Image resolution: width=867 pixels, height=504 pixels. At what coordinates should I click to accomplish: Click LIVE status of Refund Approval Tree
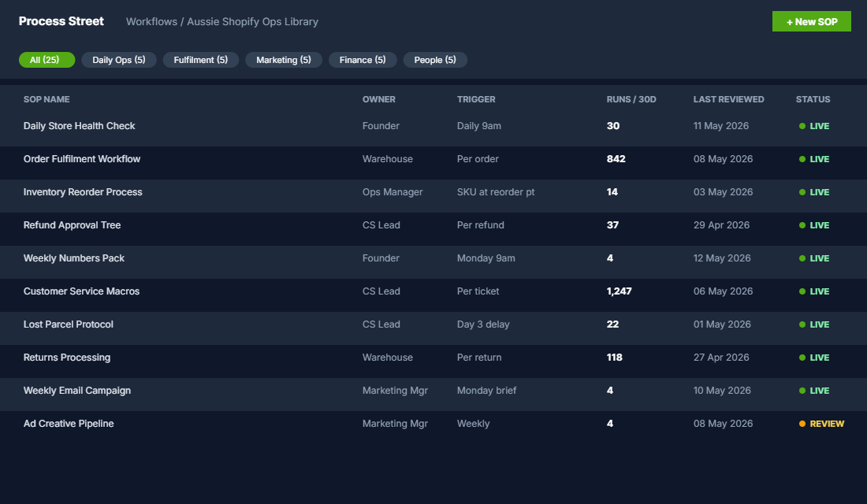click(x=814, y=225)
